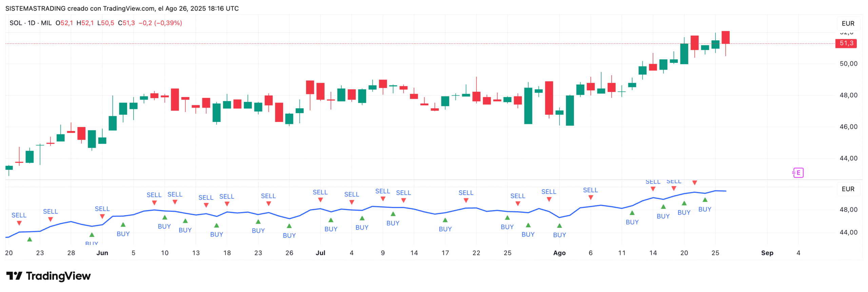Click the magenta earnings E icon
The height and width of the screenshot is (292, 868).
pyautogui.click(x=798, y=173)
